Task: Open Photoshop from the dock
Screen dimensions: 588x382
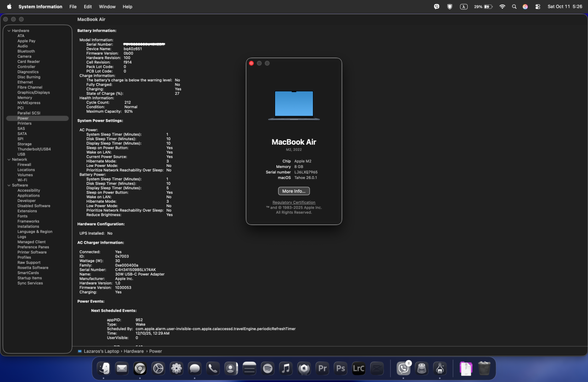Action: pos(341,369)
